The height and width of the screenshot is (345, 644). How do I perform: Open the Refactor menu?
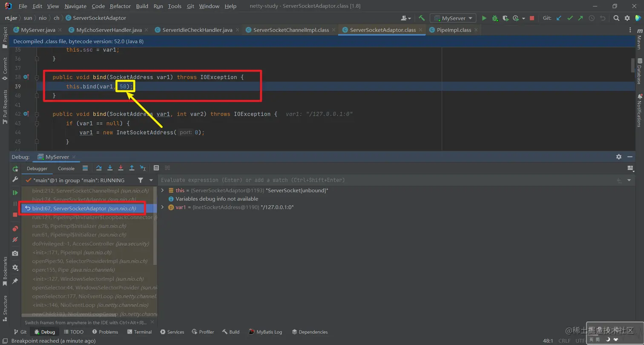pyautogui.click(x=120, y=6)
